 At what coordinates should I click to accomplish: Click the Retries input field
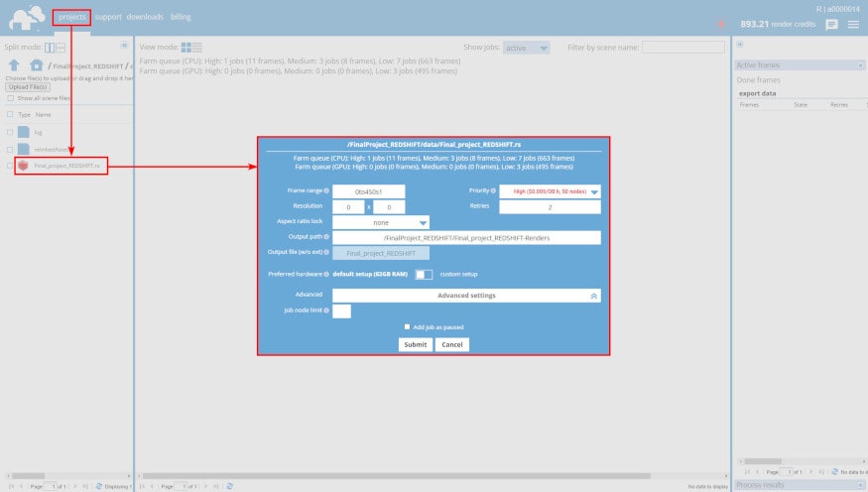coord(550,207)
